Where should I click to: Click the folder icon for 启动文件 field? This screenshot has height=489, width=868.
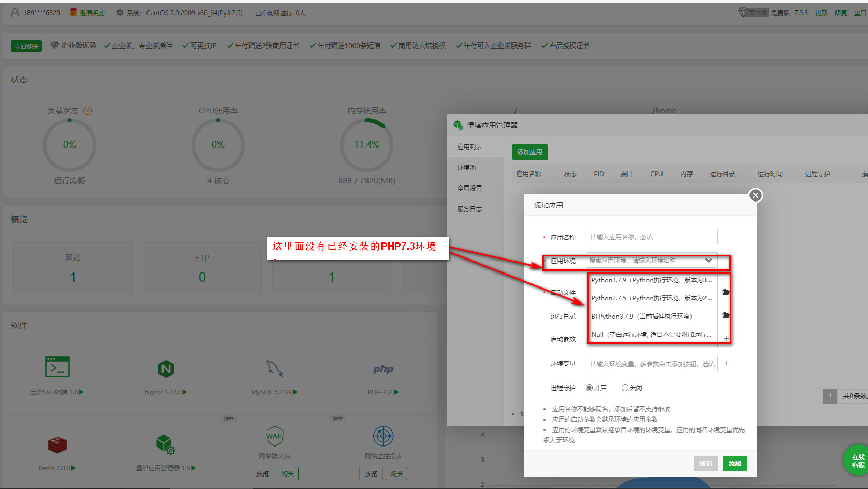tap(726, 292)
